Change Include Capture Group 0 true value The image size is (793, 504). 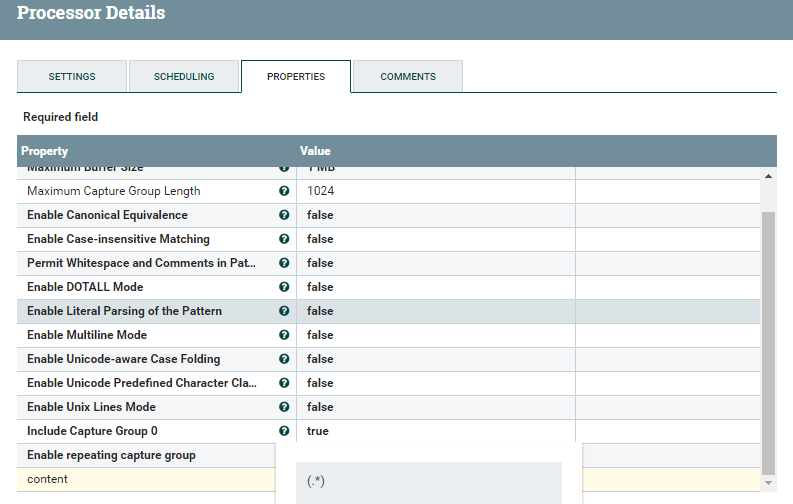point(435,431)
